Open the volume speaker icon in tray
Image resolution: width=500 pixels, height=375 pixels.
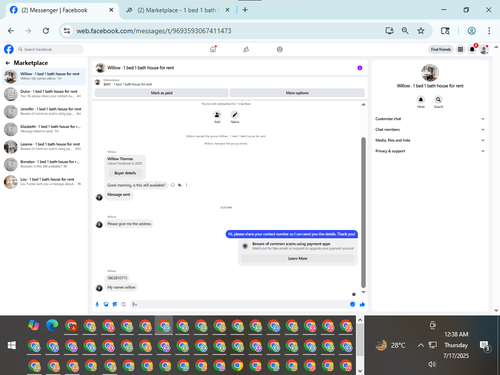pyautogui.click(x=432, y=364)
